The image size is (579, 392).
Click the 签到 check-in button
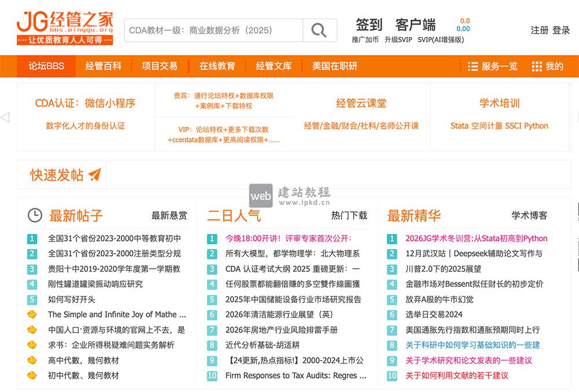click(367, 24)
